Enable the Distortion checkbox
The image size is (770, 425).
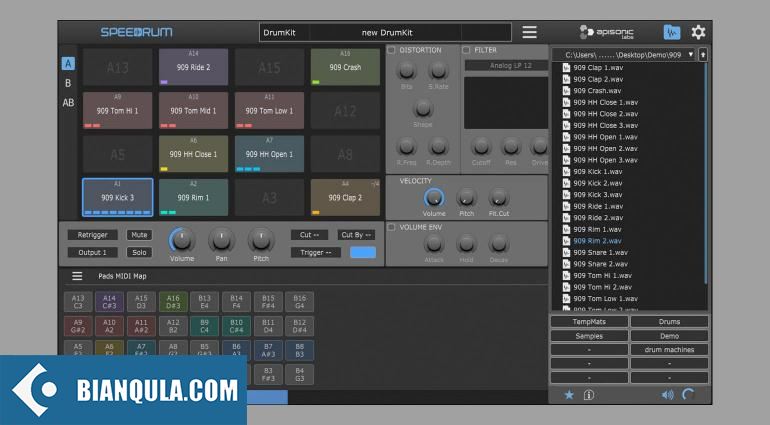[x=391, y=50]
